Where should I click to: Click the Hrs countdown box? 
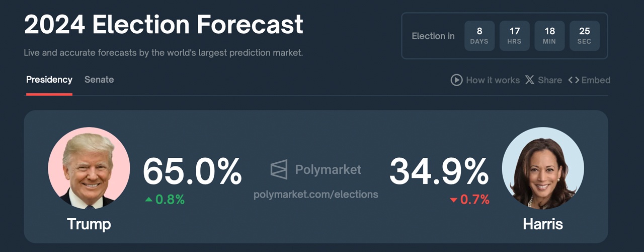coord(514,36)
